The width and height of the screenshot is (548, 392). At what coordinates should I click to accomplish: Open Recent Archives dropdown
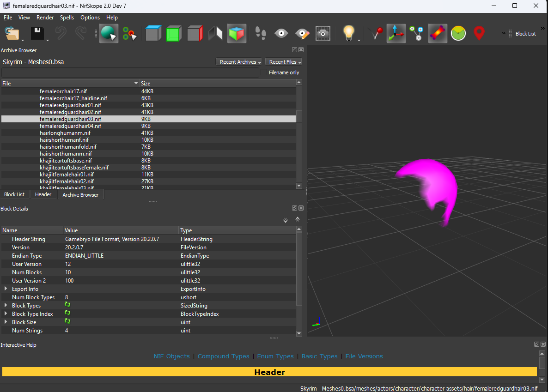point(239,62)
